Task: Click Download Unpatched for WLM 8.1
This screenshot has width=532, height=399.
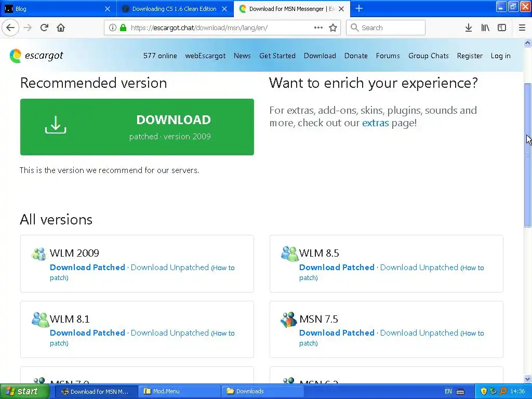Action: coord(170,333)
